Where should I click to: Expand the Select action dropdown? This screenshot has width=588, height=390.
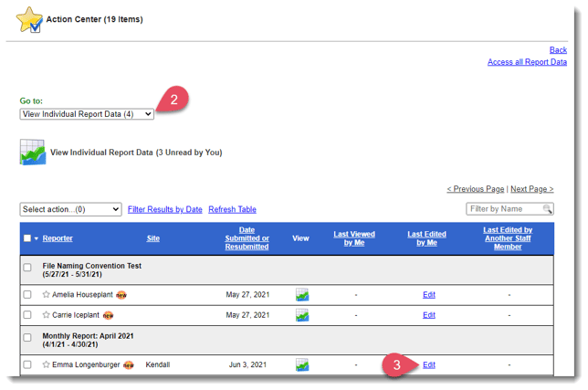point(70,209)
